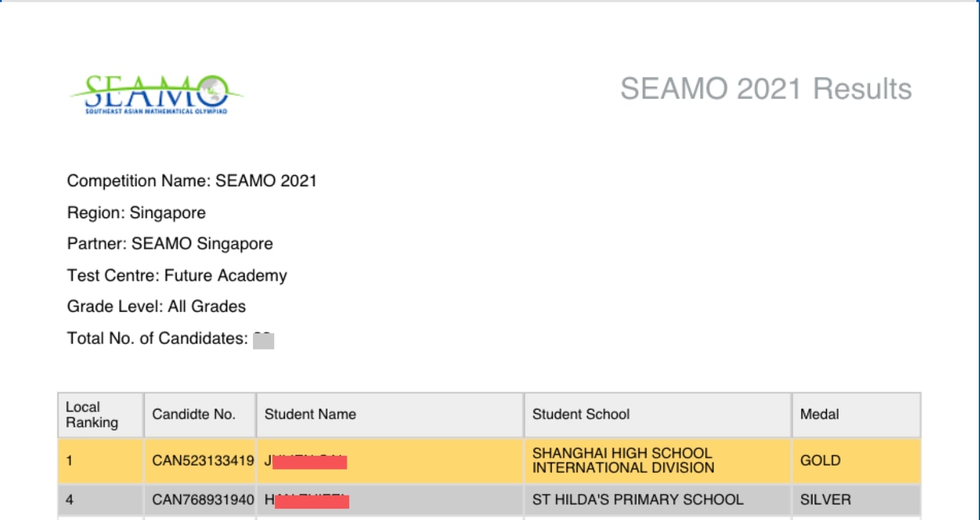Screen dimensions: 980x520
Task: Click the 'Student Name' column header
Action: [390, 415]
